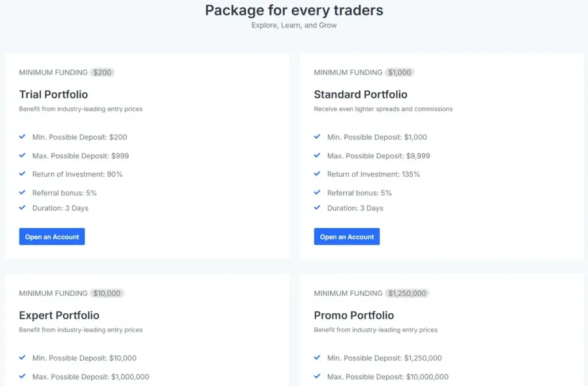Click the $10,000 funding amount pill

tap(107, 293)
